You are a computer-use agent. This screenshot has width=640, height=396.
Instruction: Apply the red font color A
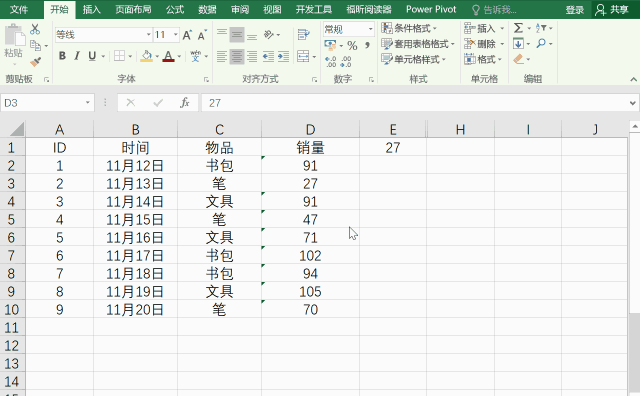pos(168,56)
